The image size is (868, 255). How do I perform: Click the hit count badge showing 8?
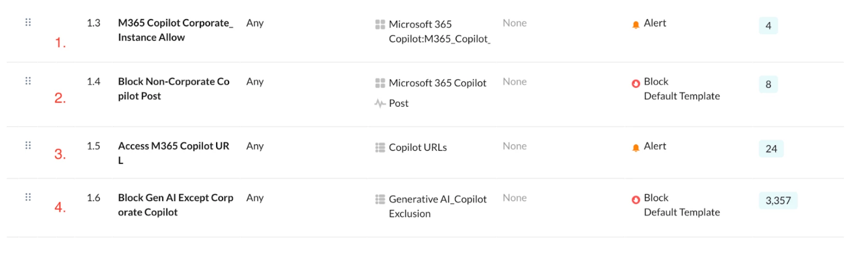pyautogui.click(x=768, y=85)
